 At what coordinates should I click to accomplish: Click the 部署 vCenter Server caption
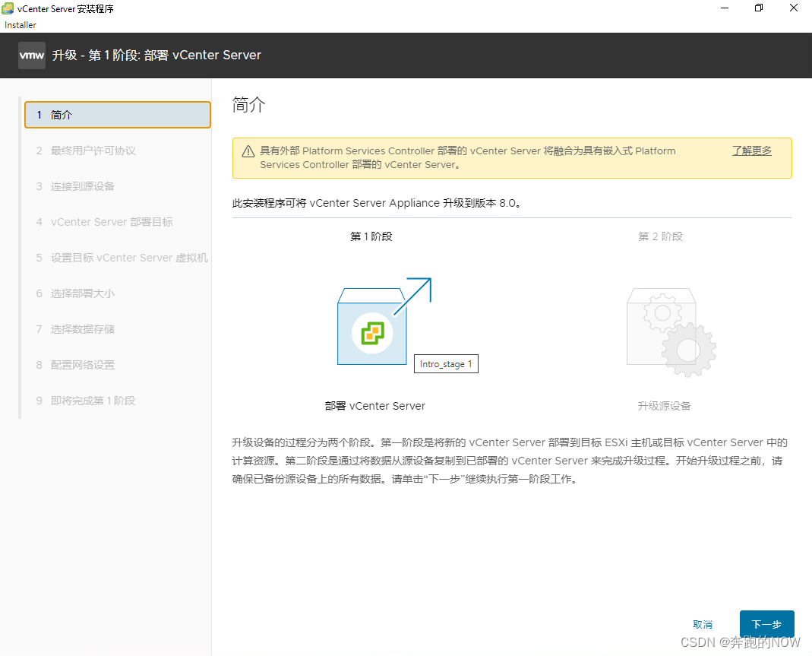(375, 406)
